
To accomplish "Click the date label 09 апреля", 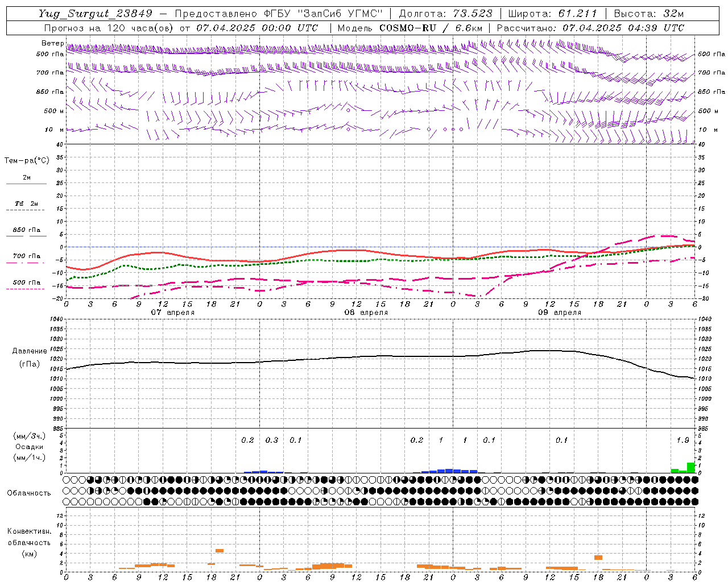I will (559, 313).
